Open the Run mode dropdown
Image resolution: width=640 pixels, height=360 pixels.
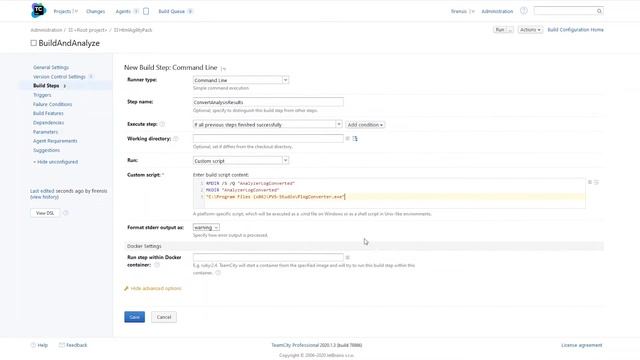coord(241,161)
